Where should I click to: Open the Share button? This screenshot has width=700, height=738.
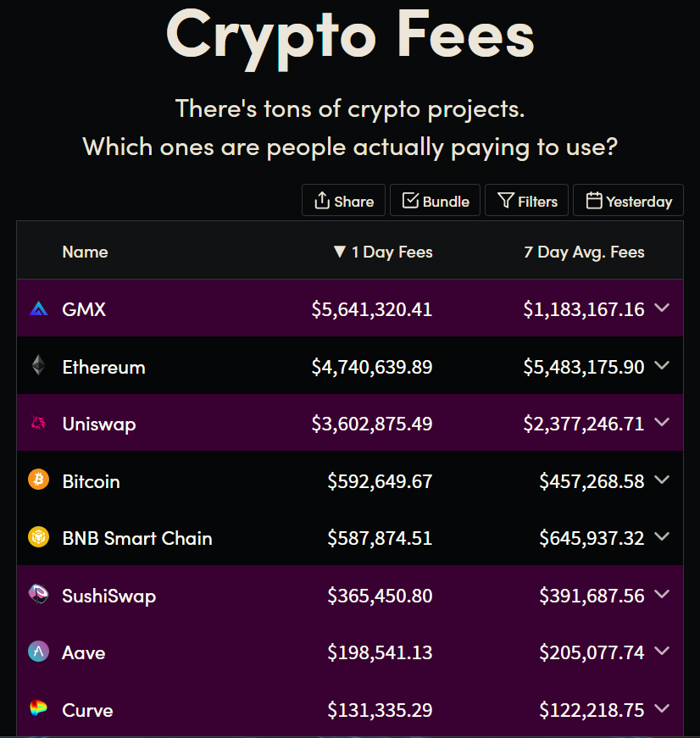(x=344, y=201)
